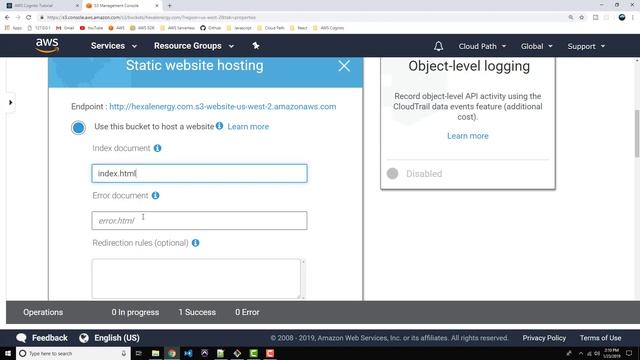
Task: Click the page vertical scrollbar thumb
Action: [637, 133]
